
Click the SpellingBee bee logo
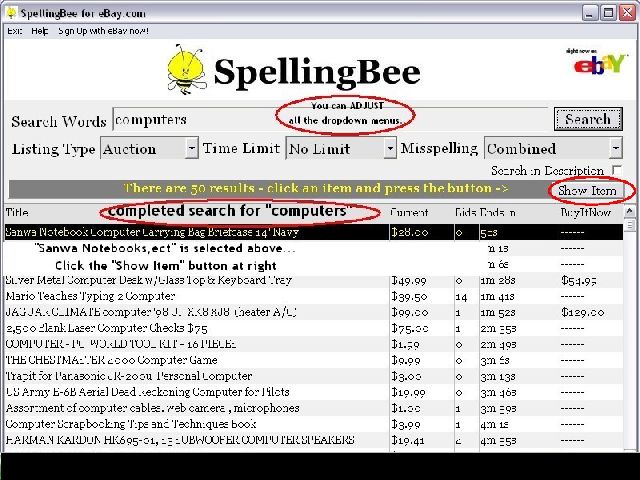[186, 69]
